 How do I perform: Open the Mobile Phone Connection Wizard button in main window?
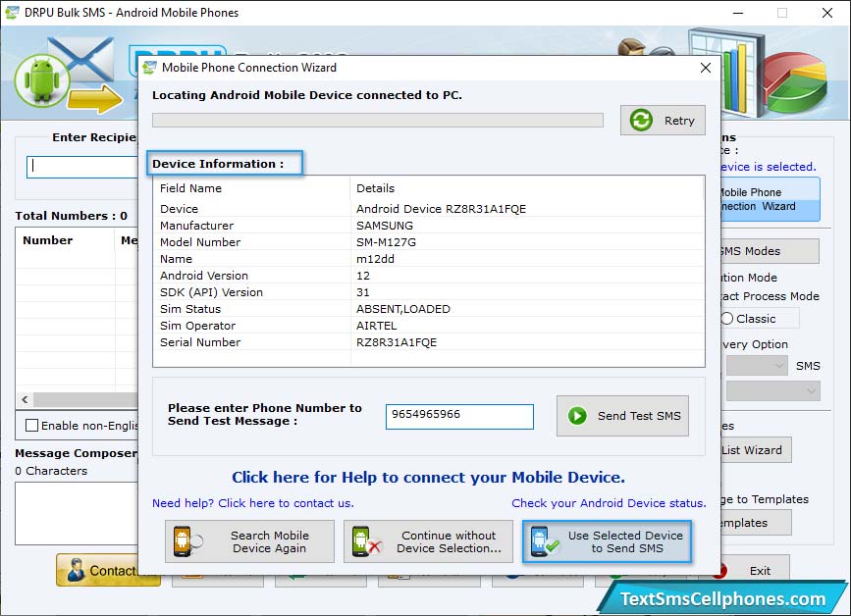pyautogui.click(x=771, y=199)
